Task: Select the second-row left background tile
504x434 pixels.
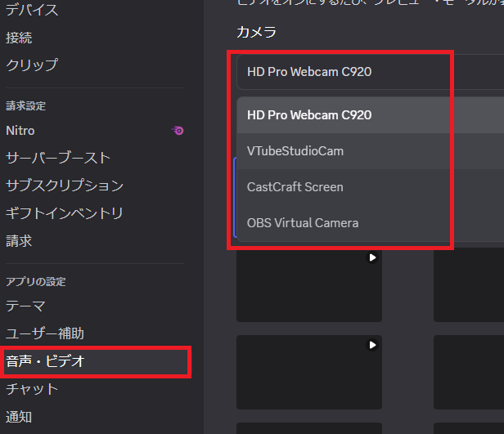Action: point(309,372)
